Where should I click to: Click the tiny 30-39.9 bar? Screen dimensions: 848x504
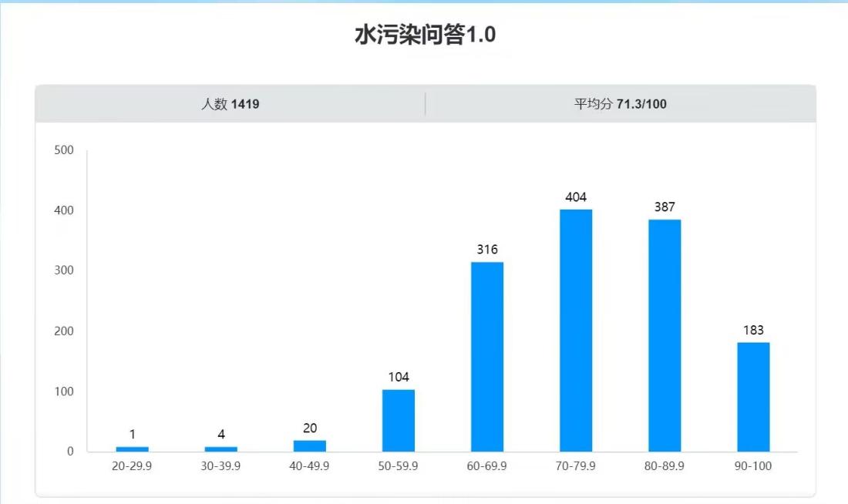[x=221, y=449]
